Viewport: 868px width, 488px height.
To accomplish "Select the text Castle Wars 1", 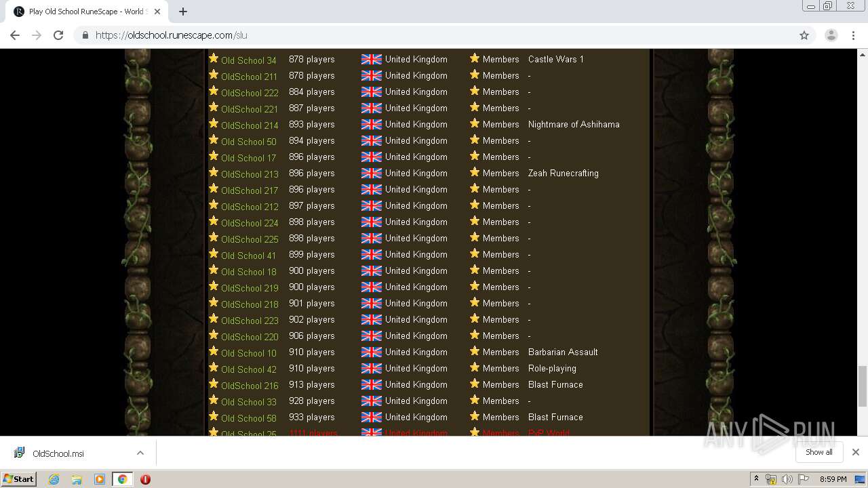I will pyautogui.click(x=555, y=59).
